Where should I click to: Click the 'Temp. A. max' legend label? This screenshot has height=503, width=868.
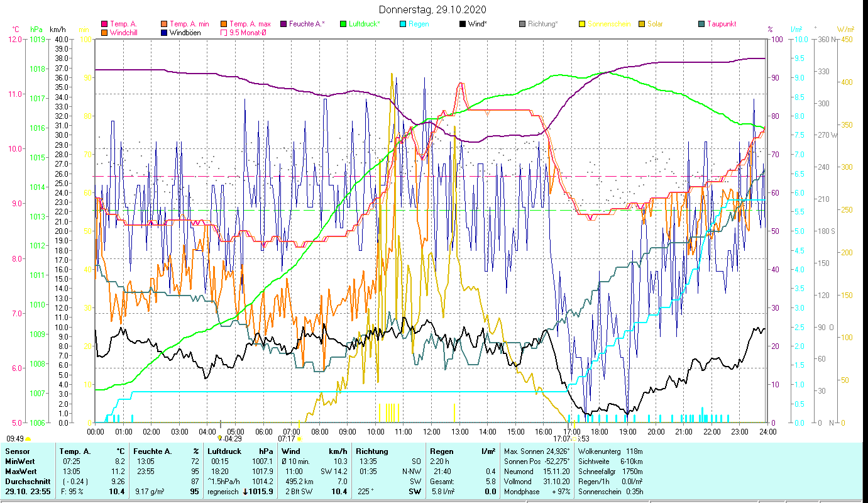coord(250,24)
